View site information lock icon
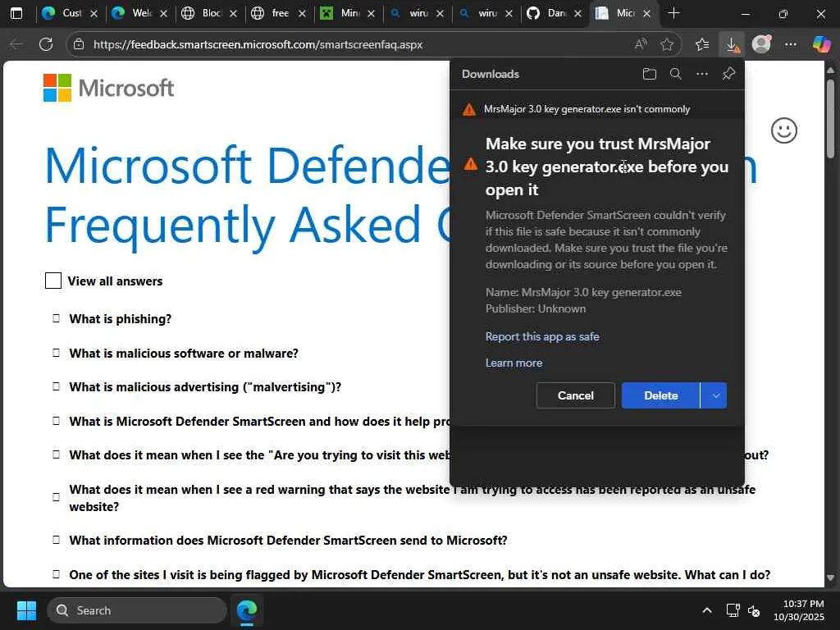 [79, 44]
